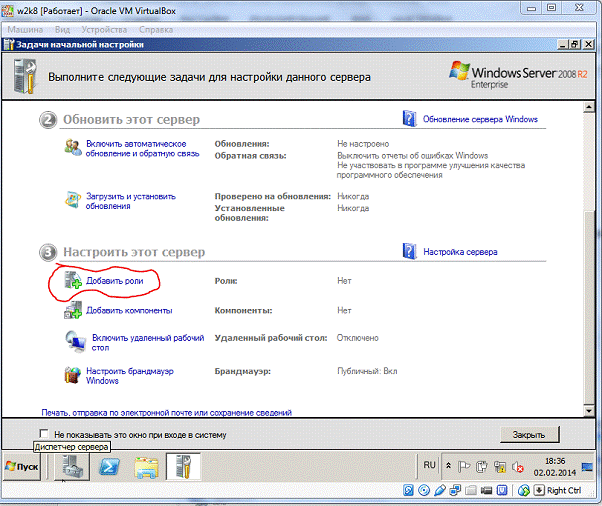Click VirtualBox network adapters status icon
The width and height of the screenshot is (602, 506).
click(455, 490)
